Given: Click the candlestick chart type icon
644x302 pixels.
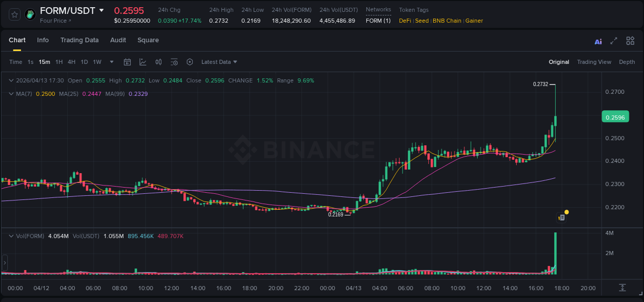Looking at the screenshot, I should click(x=158, y=62).
